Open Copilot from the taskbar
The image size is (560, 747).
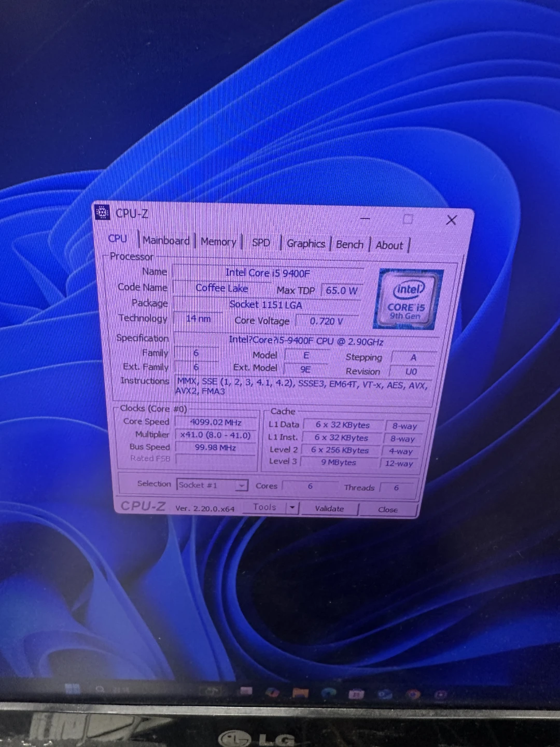point(272,692)
